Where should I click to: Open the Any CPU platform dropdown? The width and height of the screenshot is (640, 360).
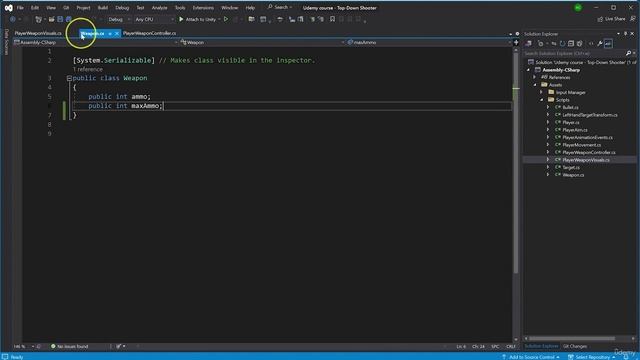[x=154, y=19]
